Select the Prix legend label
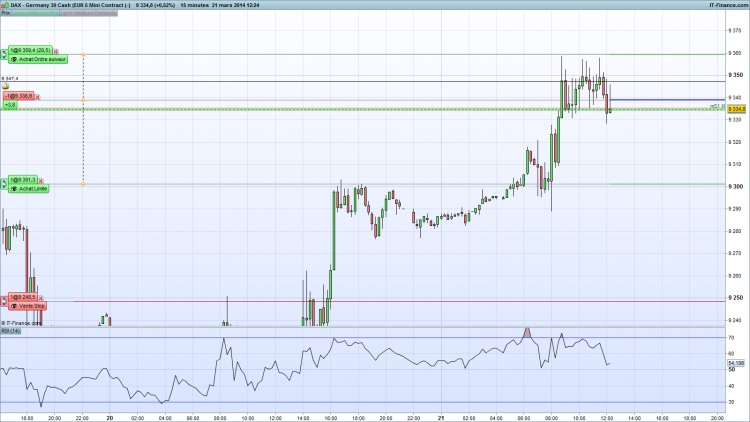750x422 pixels. click(5, 13)
